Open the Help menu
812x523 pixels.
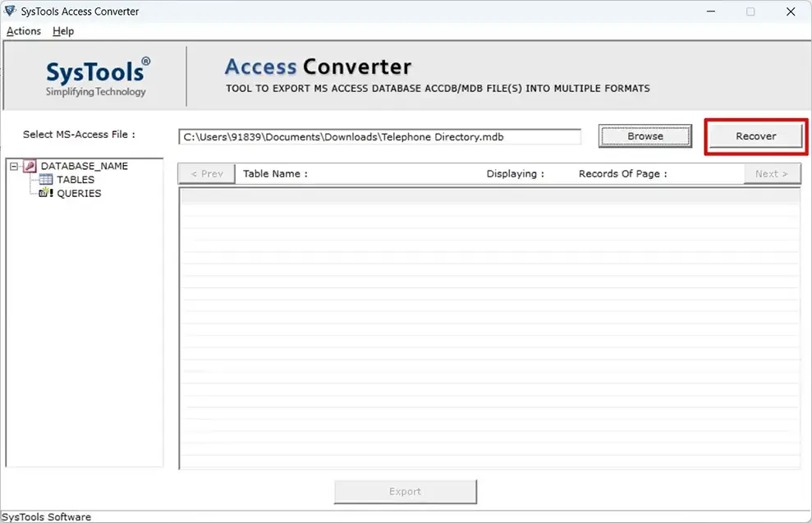[63, 31]
